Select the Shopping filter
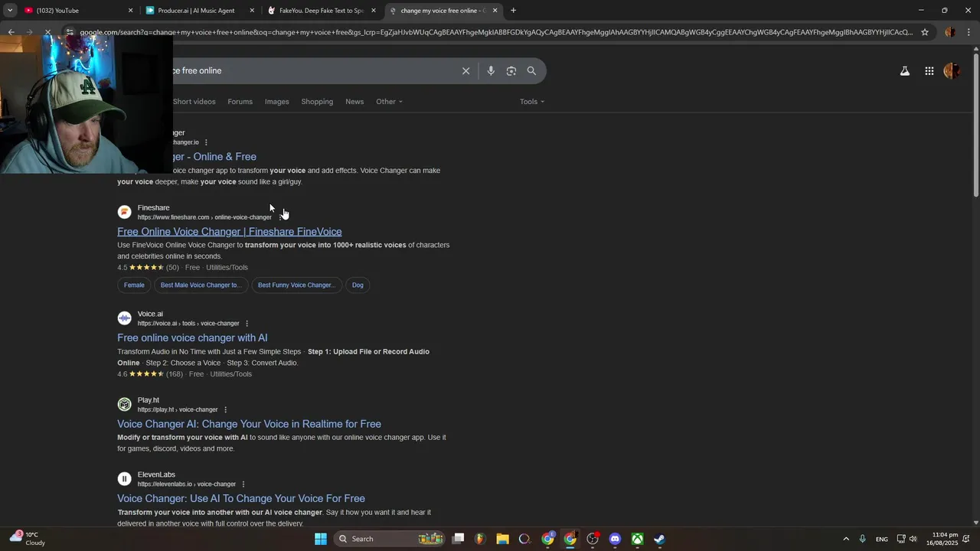 tap(317, 102)
